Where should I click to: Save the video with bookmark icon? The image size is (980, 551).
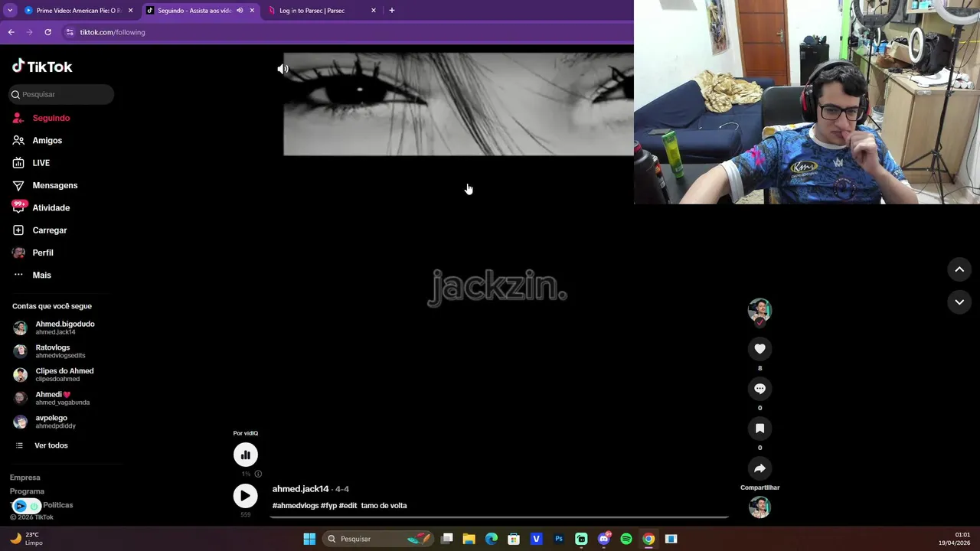(x=759, y=429)
